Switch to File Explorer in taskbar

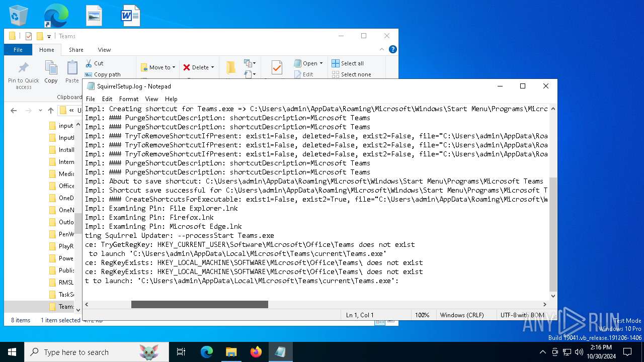pyautogui.click(x=231, y=352)
